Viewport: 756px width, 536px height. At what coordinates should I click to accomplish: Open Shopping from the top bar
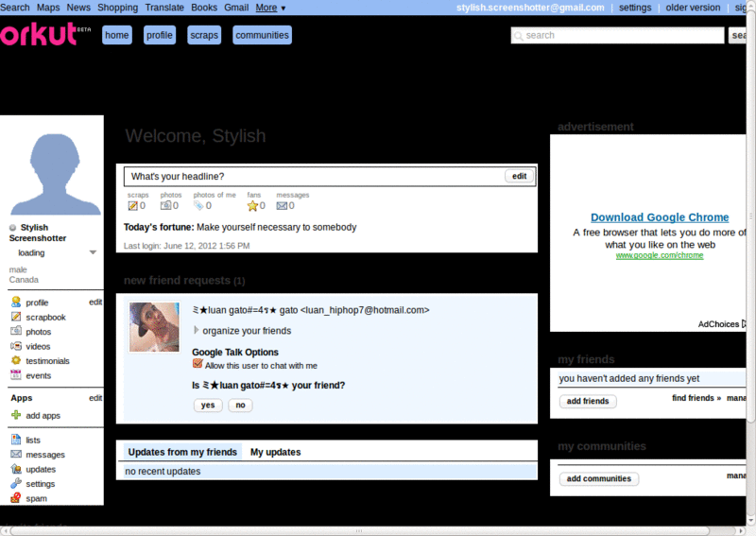[x=117, y=8]
